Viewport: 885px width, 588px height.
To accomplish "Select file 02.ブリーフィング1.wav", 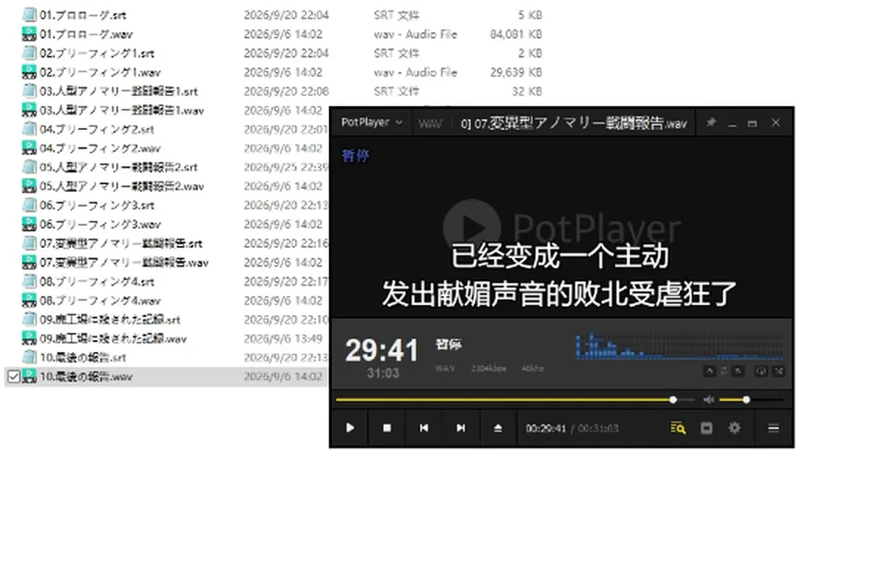I will 100,72.
